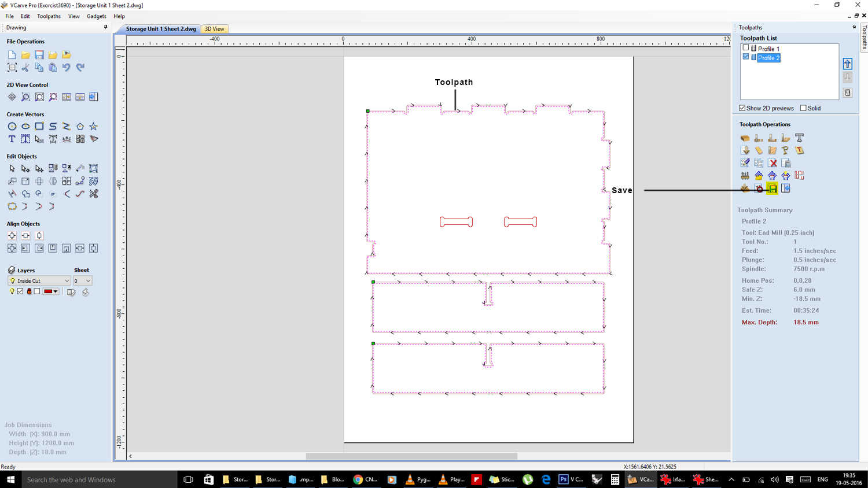The height and width of the screenshot is (488, 868).
Task: Toggle the layer lock checkbox next to padlock
Action: click(x=37, y=291)
